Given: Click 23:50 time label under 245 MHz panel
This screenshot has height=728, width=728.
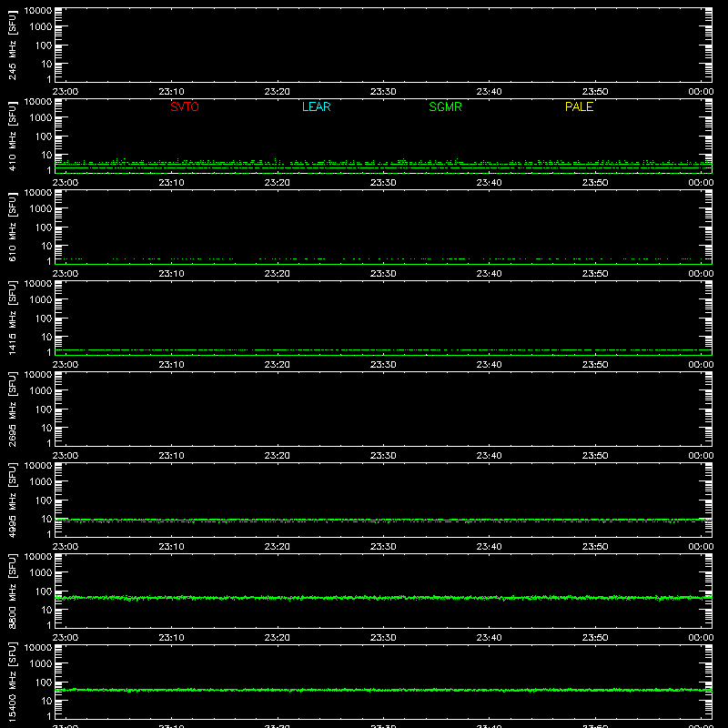Looking at the screenshot, I should [595, 92].
